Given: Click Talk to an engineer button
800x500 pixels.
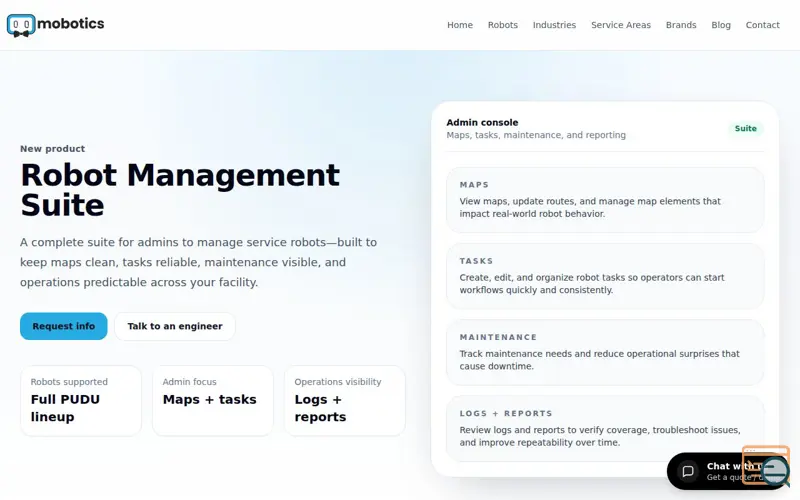Looking at the screenshot, I should coord(175,326).
